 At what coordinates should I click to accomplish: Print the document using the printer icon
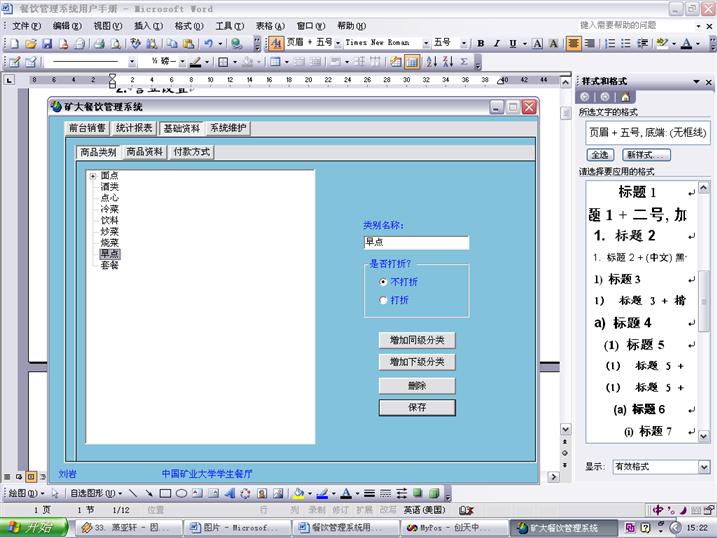point(99,43)
